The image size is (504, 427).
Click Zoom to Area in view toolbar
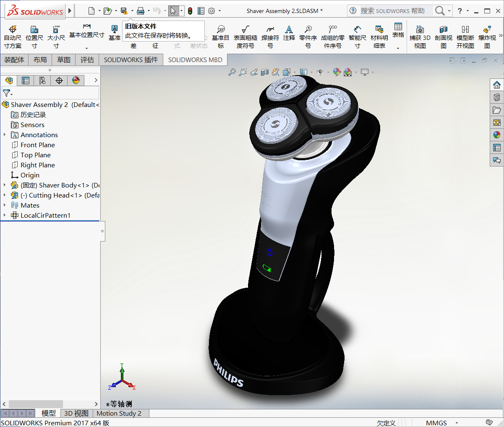click(243, 72)
